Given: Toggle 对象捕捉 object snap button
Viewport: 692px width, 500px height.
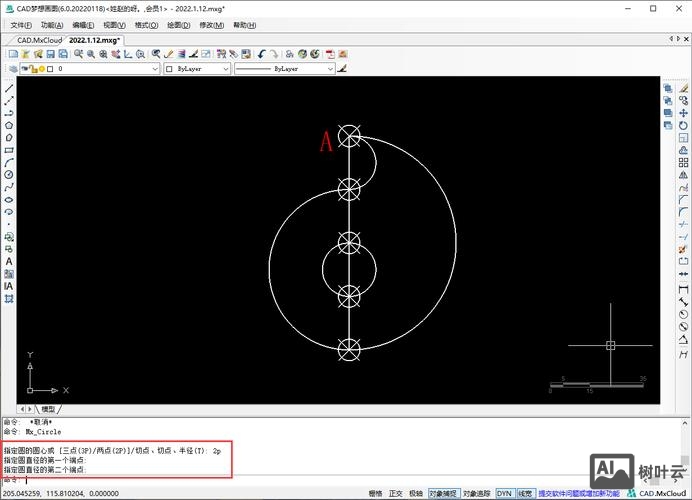Looking at the screenshot, I should pyautogui.click(x=444, y=493).
